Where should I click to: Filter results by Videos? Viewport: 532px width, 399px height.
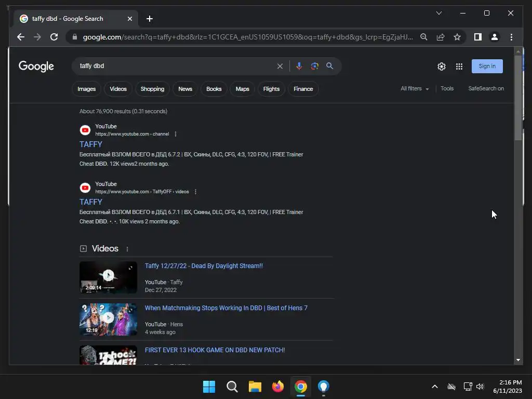pyautogui.click(x=118, y=89)
